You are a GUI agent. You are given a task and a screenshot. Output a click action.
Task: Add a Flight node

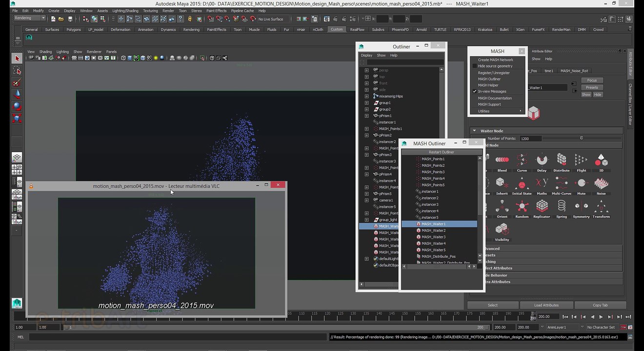click(581, 162)
